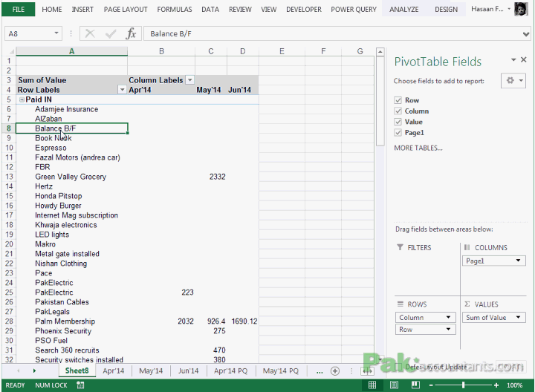This screenshot has height=392, width=535.
Task: Click the user account picture
Action: (521, 9)
